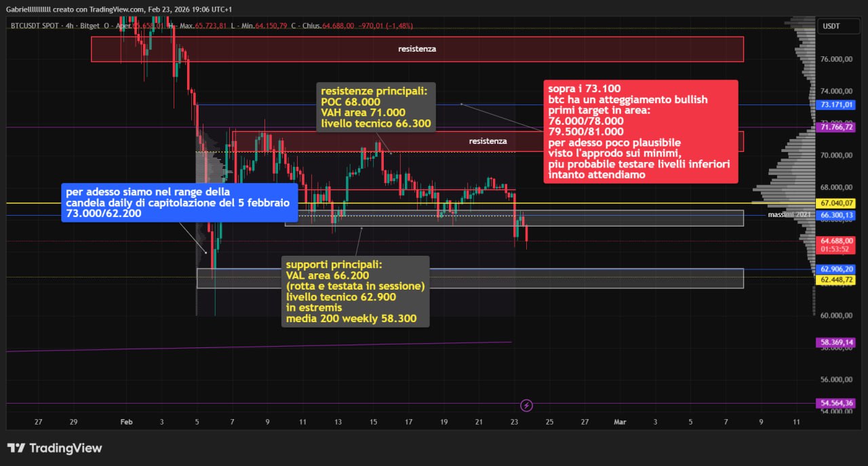
Task: Select the blue 'candela daily di capitolazione' note
Action: pos(179,203)
